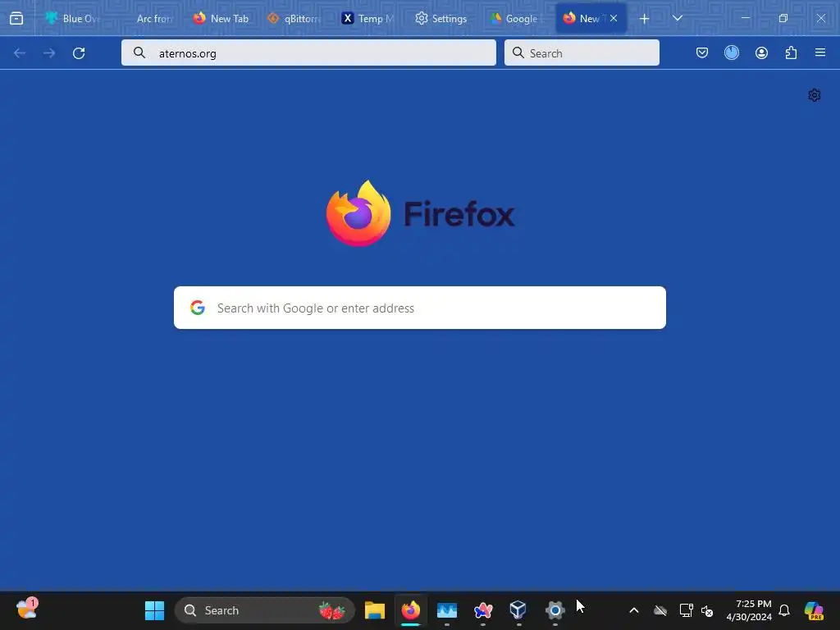Open VirtualBox cube icon on taskbar

pyautogui.click(x=518, y=609)
